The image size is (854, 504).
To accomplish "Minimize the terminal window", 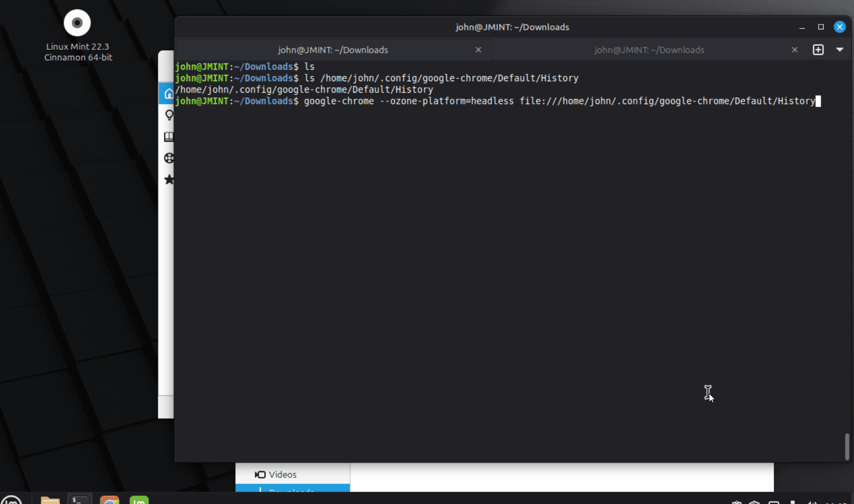I will [x=802, y=27].
